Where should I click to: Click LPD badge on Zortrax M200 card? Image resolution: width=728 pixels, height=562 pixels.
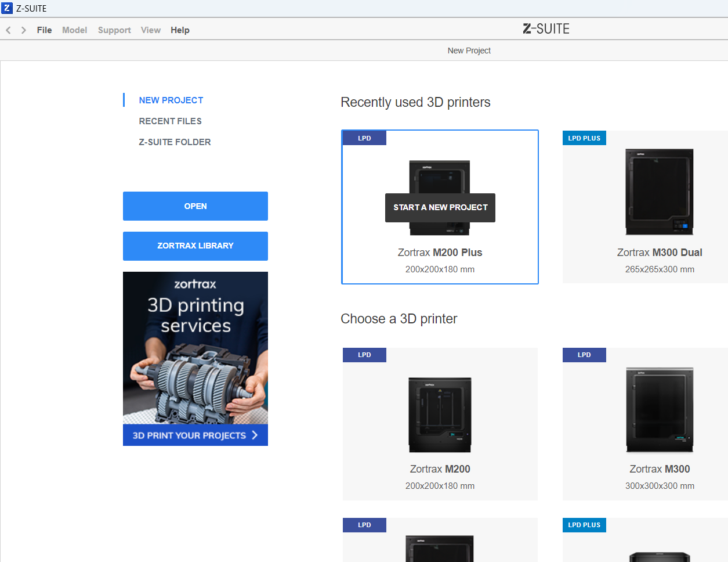[x=364, y=355]
